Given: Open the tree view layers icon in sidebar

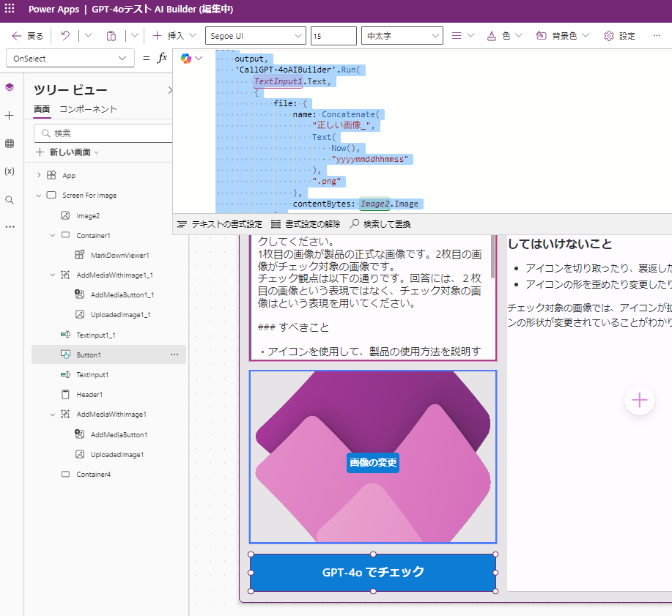Looking at the screenshot, I should pyautogui.click(x=10, y=88).
